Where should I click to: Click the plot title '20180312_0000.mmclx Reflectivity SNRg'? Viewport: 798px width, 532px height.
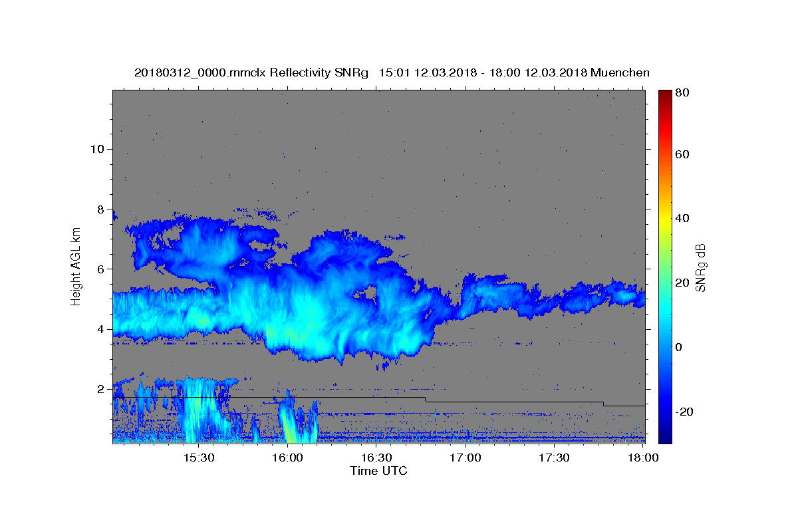click(251, 72)
